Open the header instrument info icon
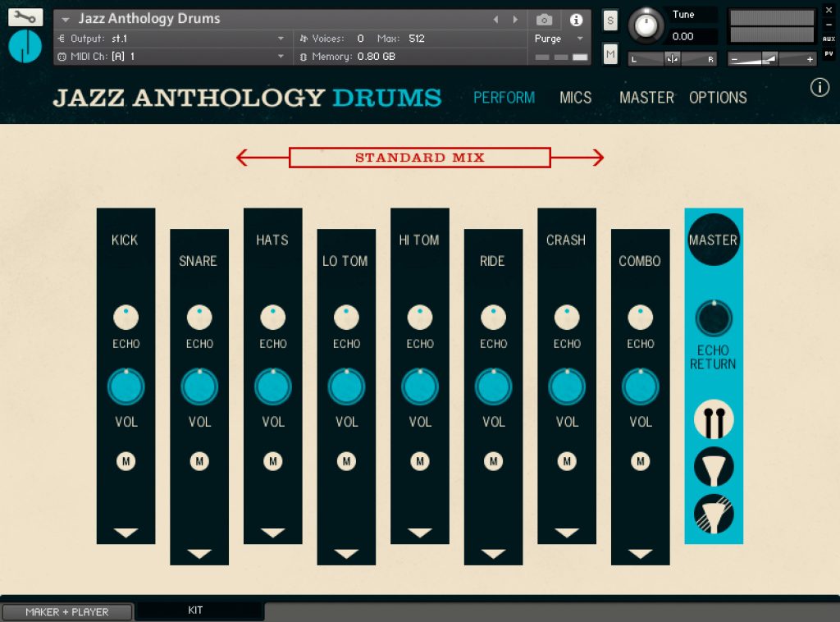The width and height of the screenshot is (840, 622). pyautogui.click(x=576, y=20)
